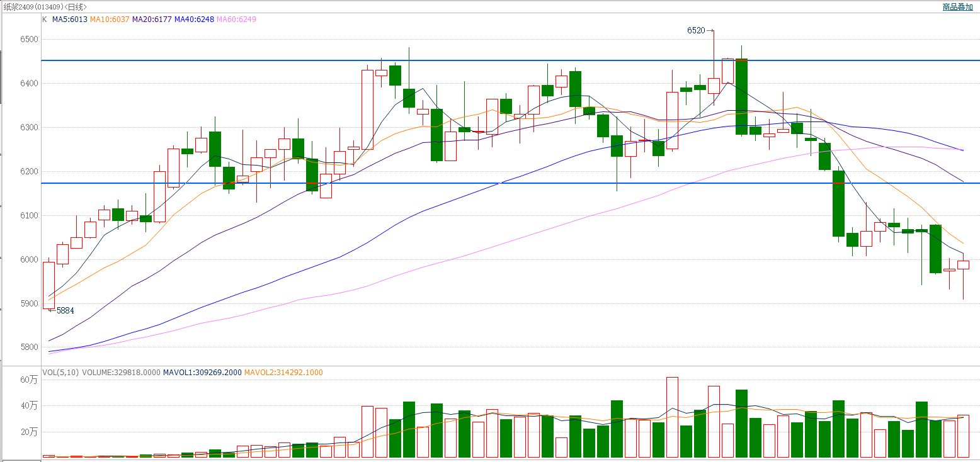This screenshot has height=462, width=980.
Task: Select the last candlestick on the right
Action: click(963, 265)
